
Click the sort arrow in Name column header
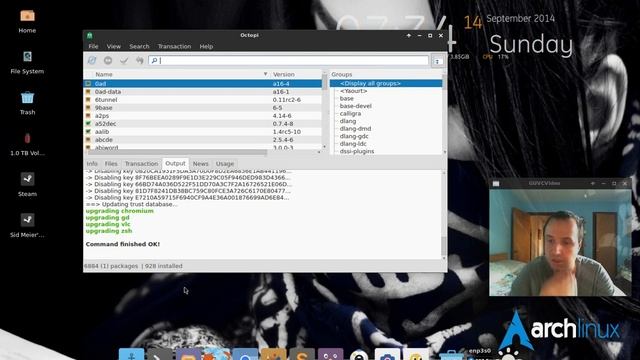[x=265, y=74]
